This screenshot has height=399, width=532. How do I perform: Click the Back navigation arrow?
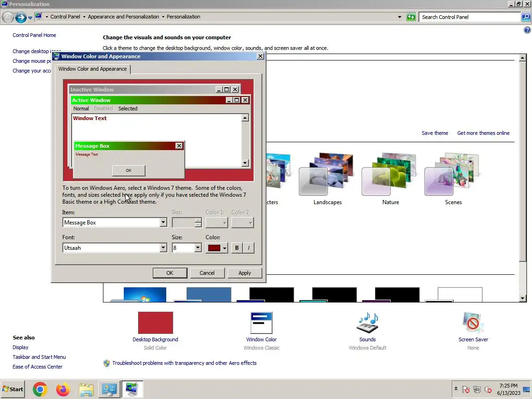(x=8, y=17)
